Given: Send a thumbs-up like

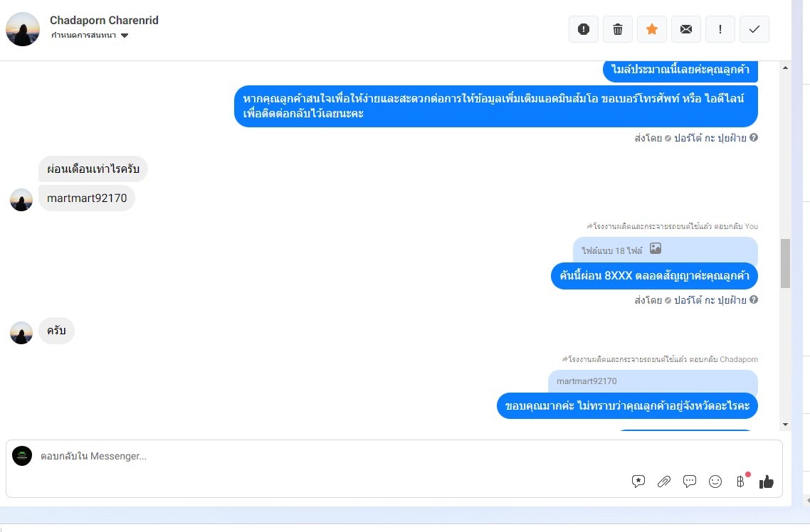Looking at the screenshot, I should pos(767,482).
